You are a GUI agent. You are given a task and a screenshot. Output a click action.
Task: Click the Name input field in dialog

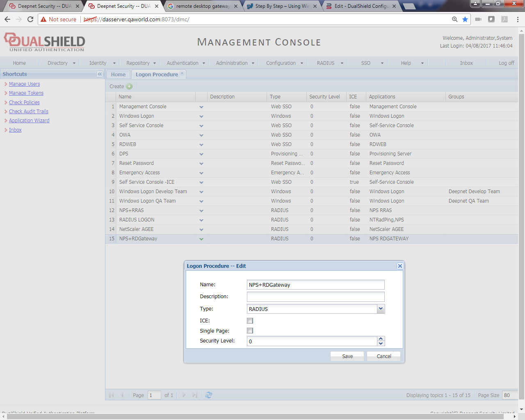coord(315,285)
